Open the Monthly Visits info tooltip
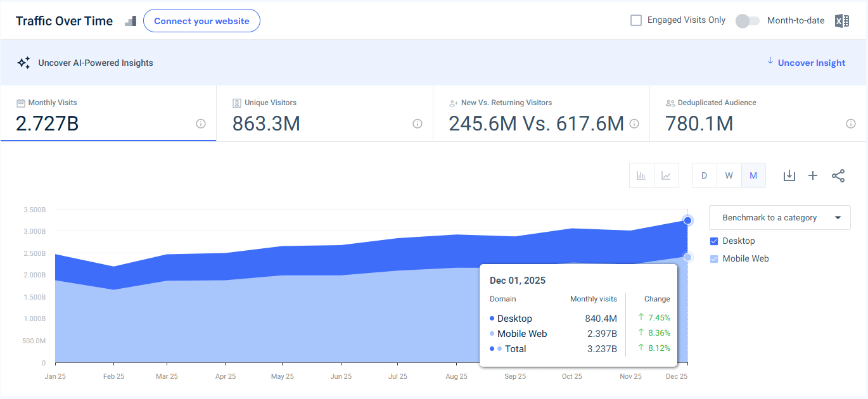Viewport: 868px width, 399px height. point(201,124)
